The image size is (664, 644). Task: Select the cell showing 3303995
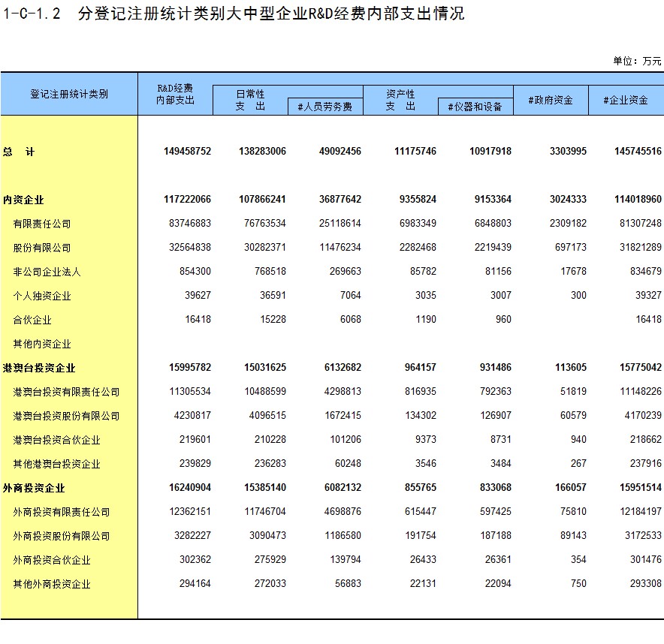coord(568,152)
